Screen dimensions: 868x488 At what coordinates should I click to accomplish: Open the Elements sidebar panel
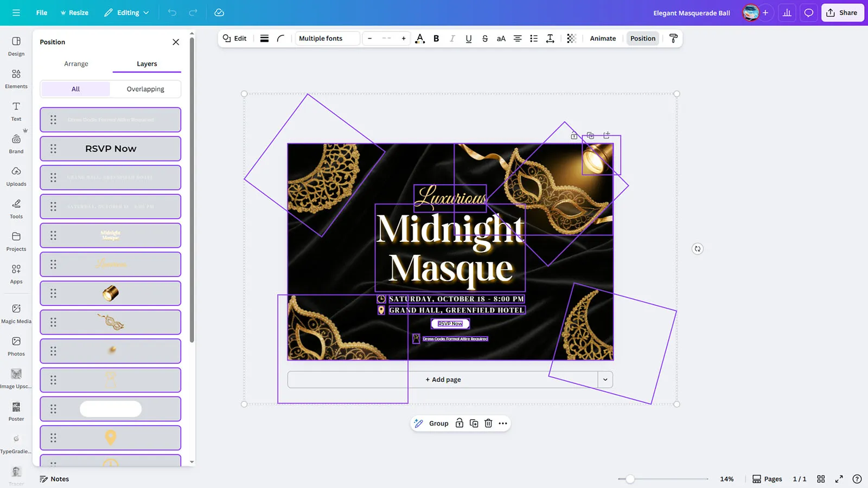click(16, 79)
